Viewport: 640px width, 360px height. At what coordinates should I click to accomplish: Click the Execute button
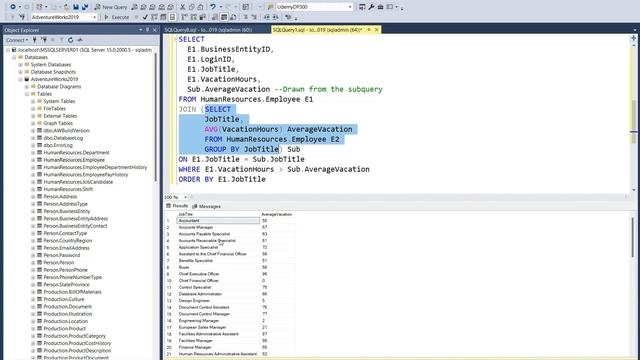117,17
